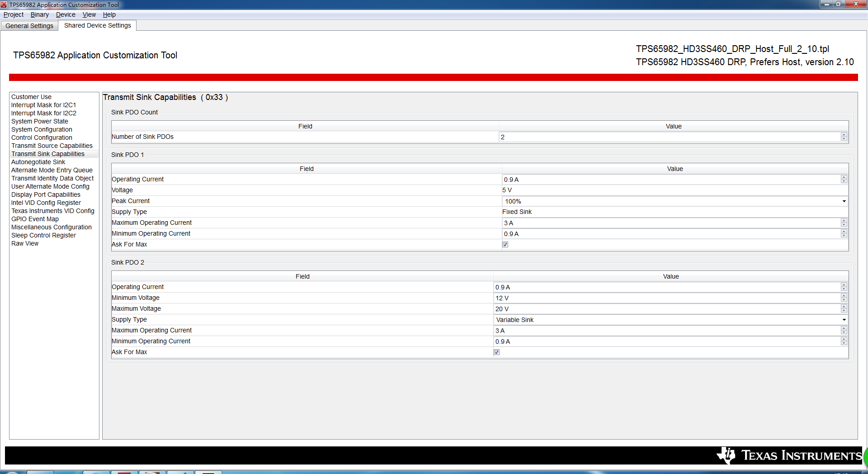Viewport: 868px width, 474px height.
Task: Open Intel VID Config Register
Action: click(x=46, y=203)
